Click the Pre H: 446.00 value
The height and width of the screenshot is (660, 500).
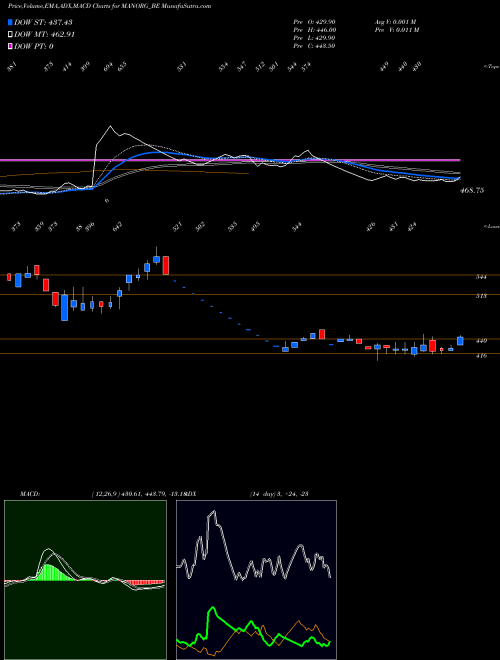coord(314,30)
